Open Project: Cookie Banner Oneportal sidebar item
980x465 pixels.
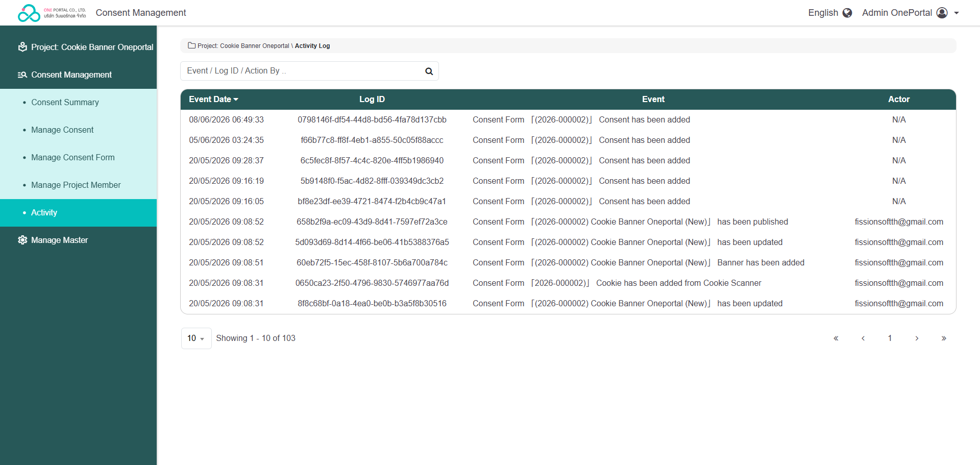(x=78, y=47)
